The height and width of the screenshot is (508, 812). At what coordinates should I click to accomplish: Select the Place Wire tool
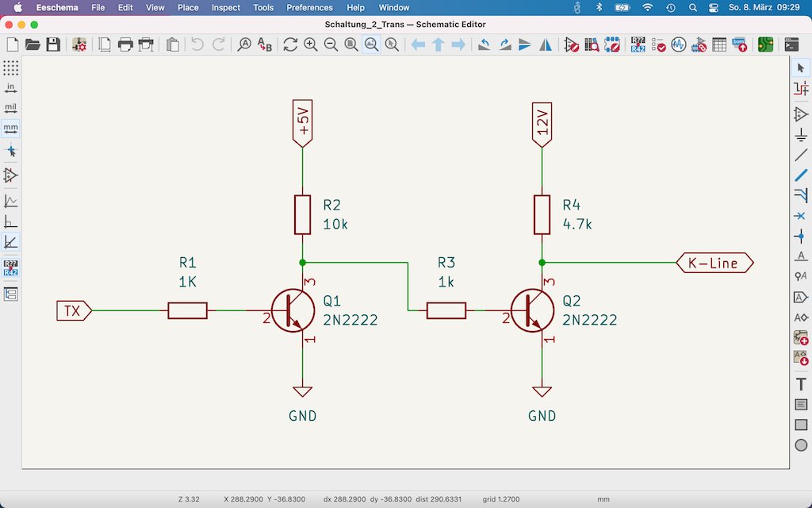click(801, 155)
